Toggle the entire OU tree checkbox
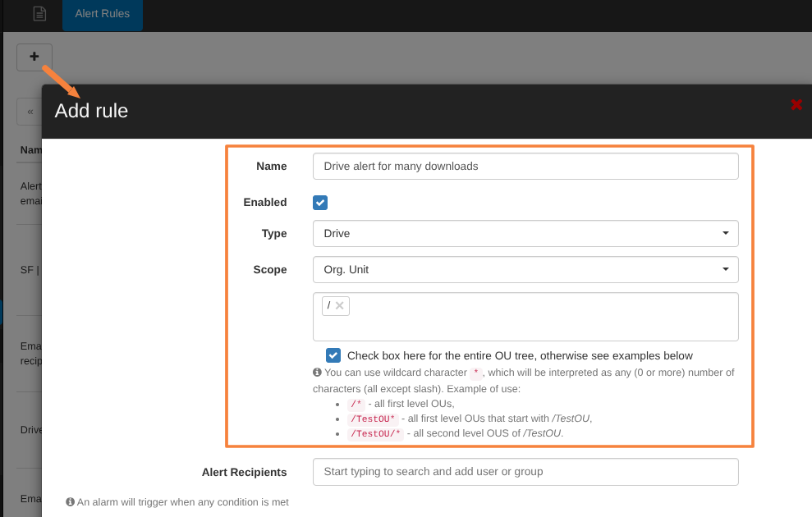Screen dimensions: 812x517 tap(333, 355)
